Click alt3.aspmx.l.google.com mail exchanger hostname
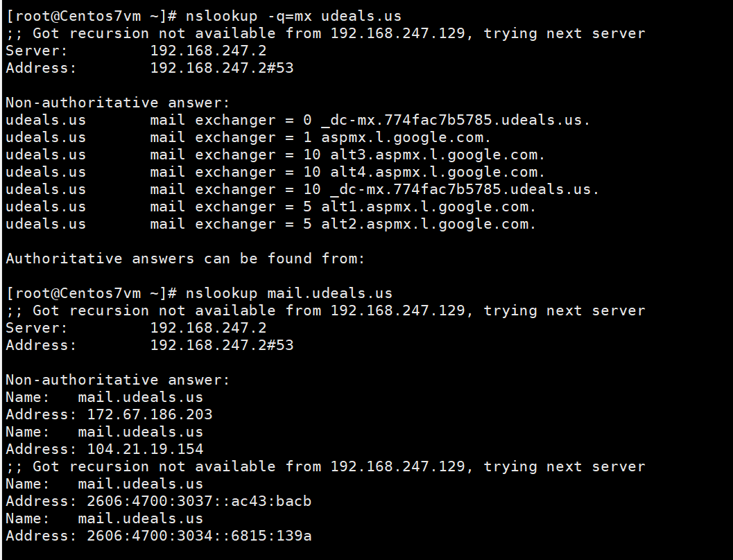 [x=433, y=155]
